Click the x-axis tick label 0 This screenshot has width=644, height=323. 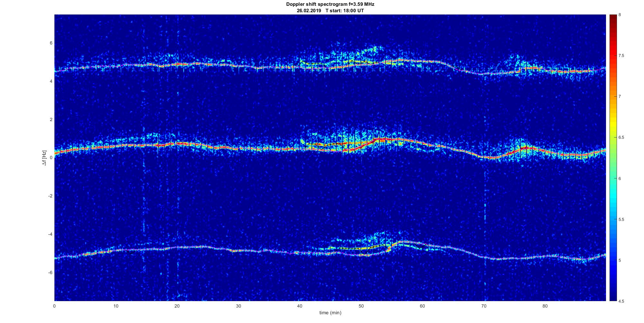(x=54, y=306)
